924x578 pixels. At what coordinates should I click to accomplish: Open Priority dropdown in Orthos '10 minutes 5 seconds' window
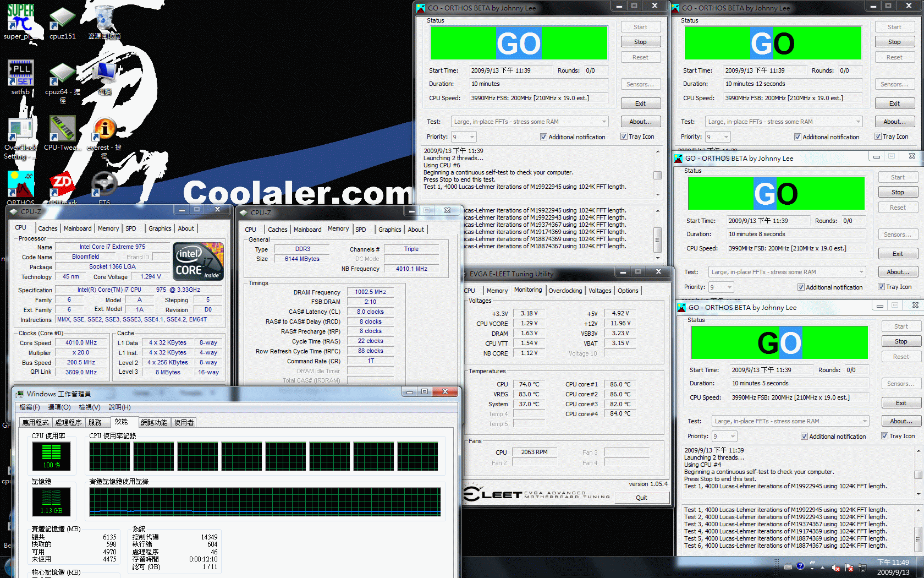[724, 437]
